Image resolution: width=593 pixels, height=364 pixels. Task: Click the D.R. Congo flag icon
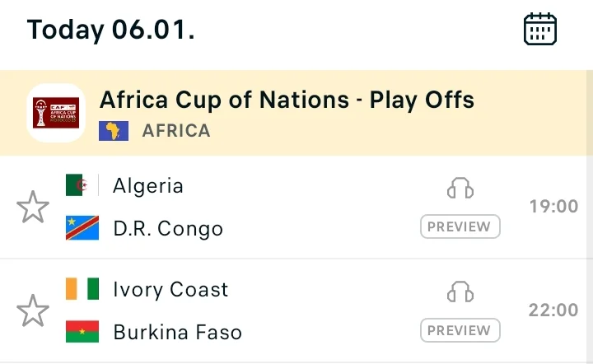tap(82, 228)
